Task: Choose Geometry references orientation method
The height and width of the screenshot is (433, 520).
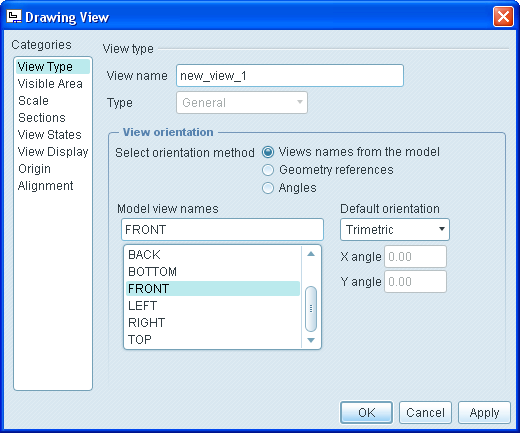Action: (268, 170)
